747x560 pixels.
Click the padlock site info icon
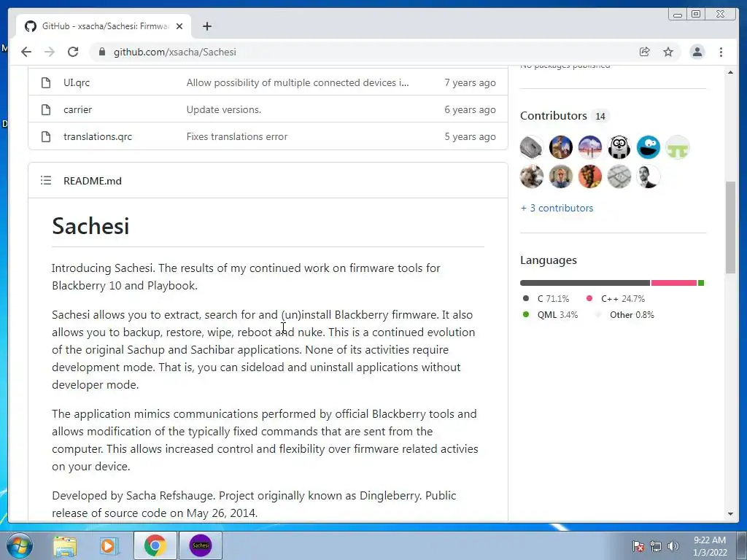[102, 52]
